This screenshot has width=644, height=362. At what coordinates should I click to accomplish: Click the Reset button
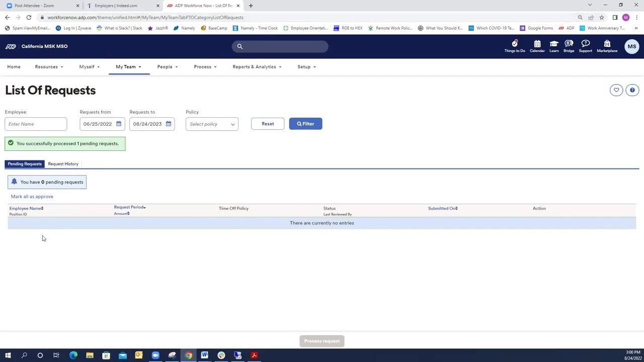coord(268,124)
